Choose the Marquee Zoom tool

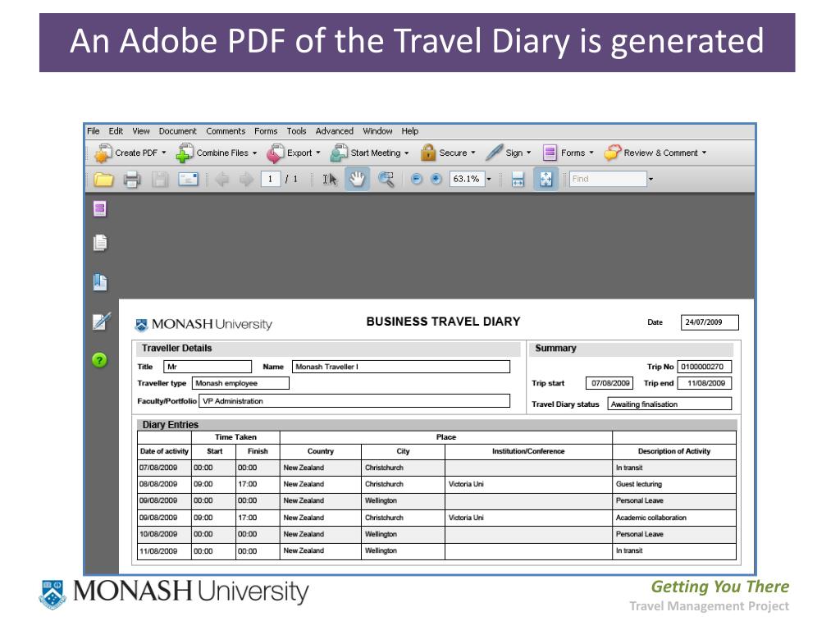click(386, 180)
